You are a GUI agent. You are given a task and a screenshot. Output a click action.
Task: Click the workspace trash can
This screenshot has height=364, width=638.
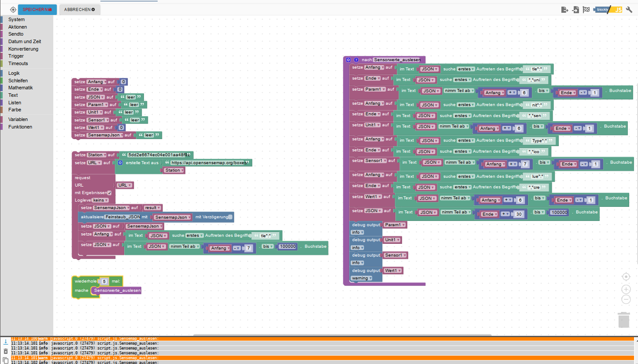tap(624, 319)
